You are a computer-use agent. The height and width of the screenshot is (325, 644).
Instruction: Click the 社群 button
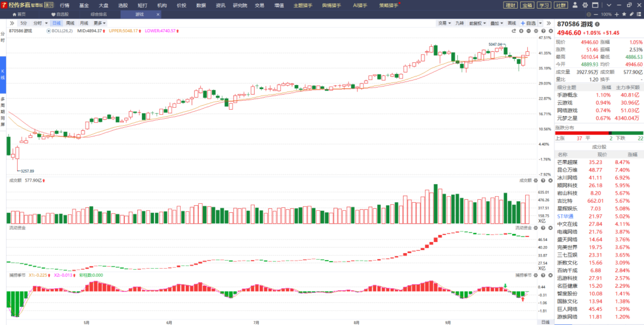tap(561, 5)
